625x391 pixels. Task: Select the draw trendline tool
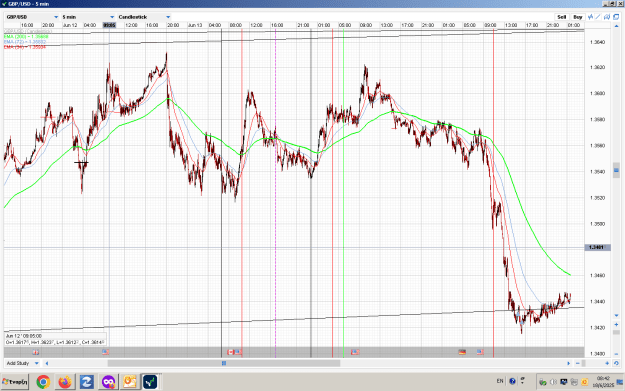pyautogui.click(x=598, y=17)
